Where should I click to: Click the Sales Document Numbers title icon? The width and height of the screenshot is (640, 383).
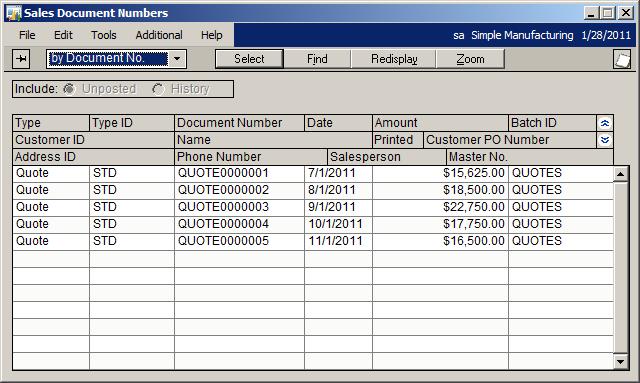(x=13, y=13)
